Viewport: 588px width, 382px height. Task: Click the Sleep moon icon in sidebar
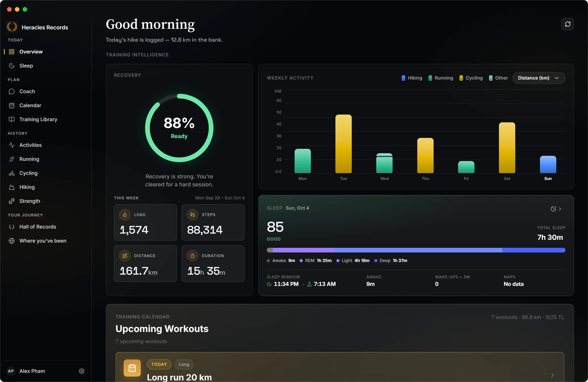click(x=12, y=66)
